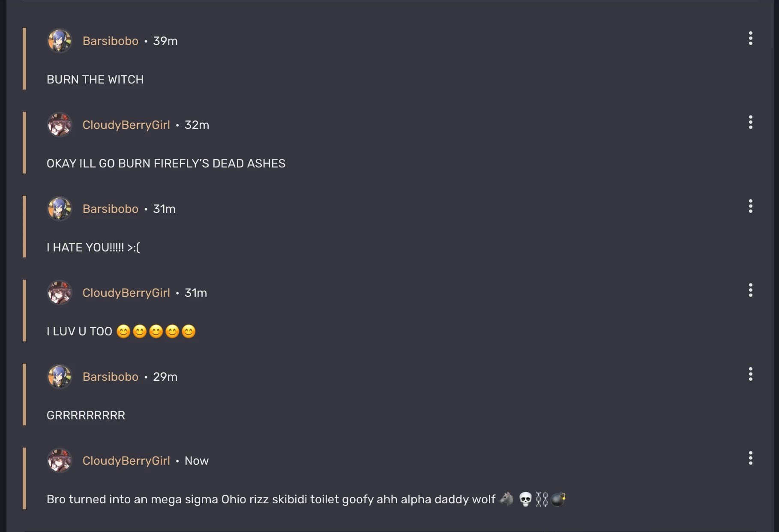Open overflow menu on the BURN THE WITCH comment
The width and height of the screenshot is (779, 532).
pos(750,39)
